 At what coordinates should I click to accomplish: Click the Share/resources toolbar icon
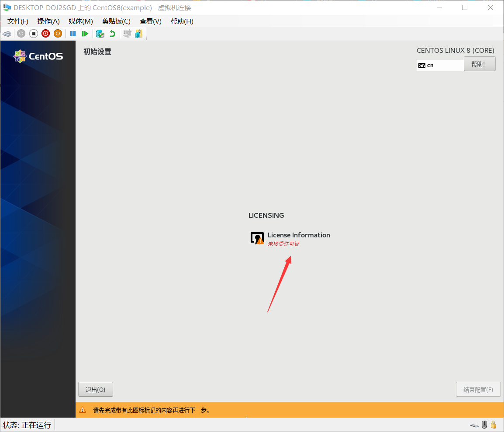click(138, 34)
